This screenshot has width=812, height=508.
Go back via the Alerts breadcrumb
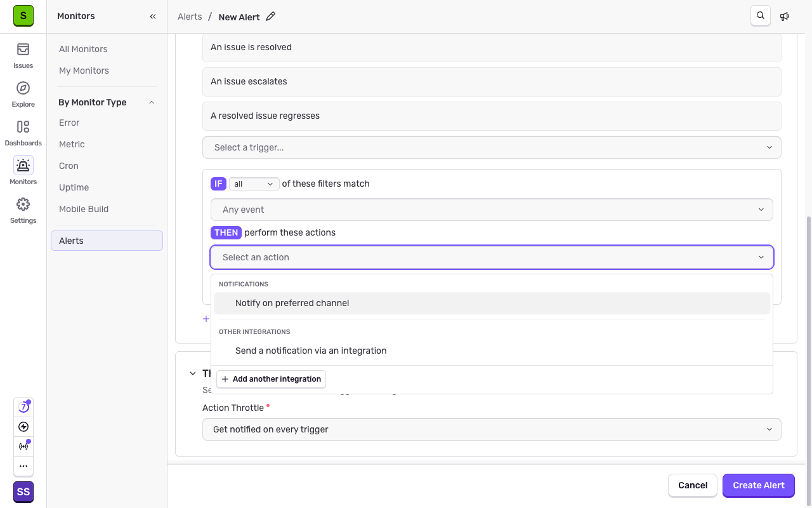[190, 17]
